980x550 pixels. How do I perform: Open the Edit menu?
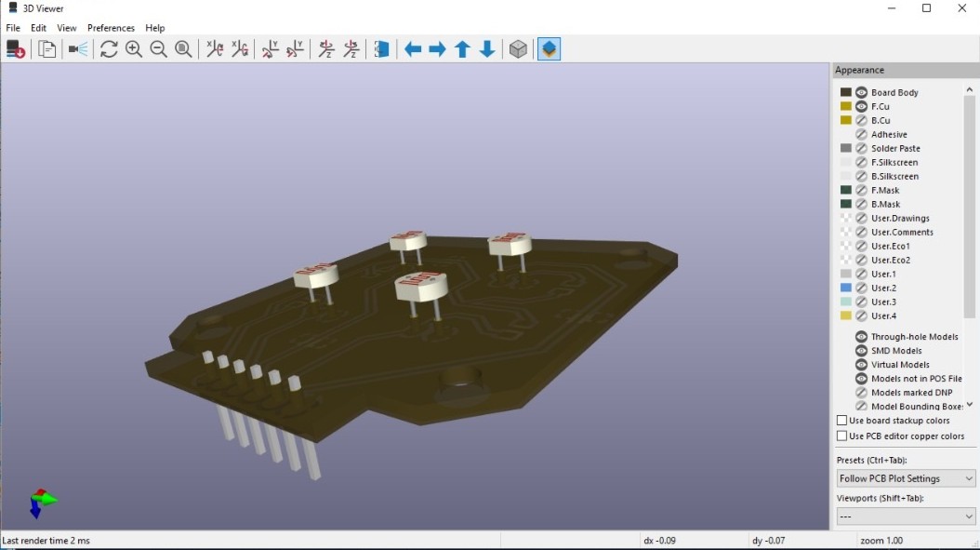click(x=38, y=28)
